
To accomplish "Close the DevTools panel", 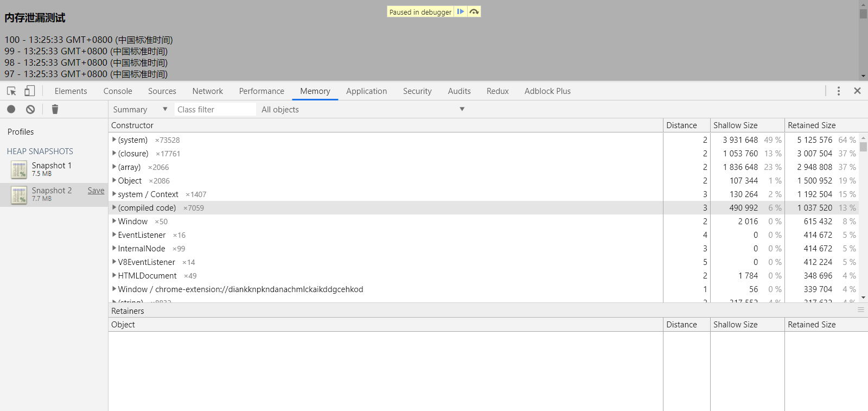I will pyautogui.click(x=857, y=91).
